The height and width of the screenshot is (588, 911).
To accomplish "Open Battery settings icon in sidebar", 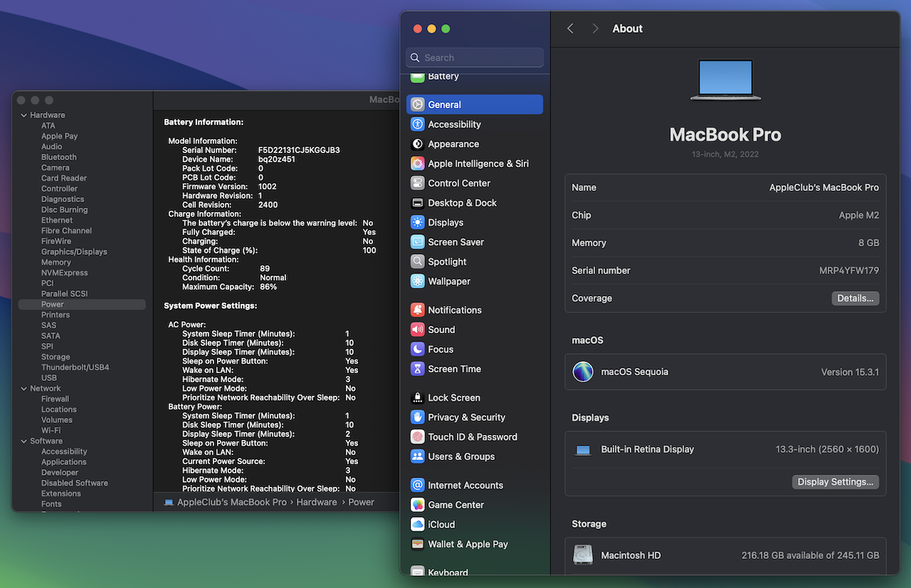I will click(418, 77).
